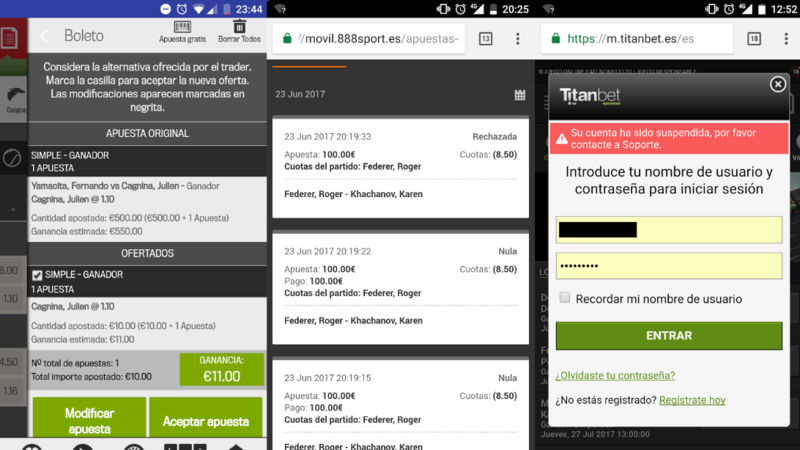Open the 888sport tab counter showing 13

(x=486, y=38)
